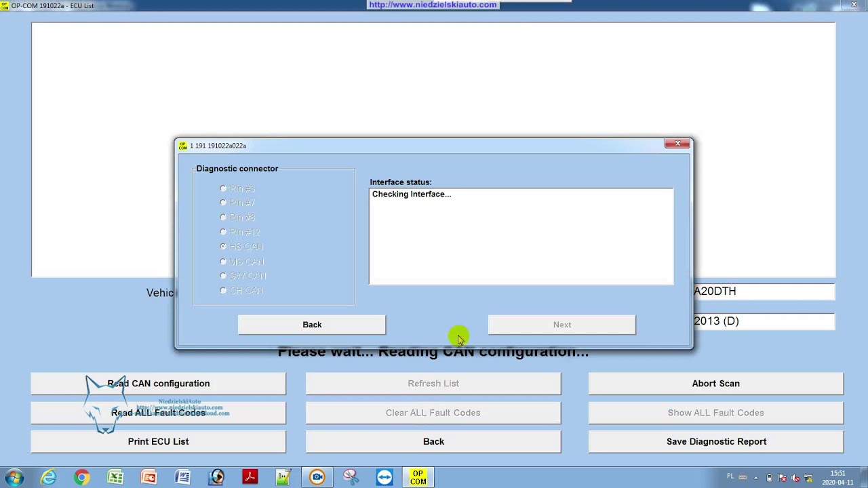This screenshot has height=488, width=868.
Task: Save the diagnostic report
Action: (x=716, y=442)
